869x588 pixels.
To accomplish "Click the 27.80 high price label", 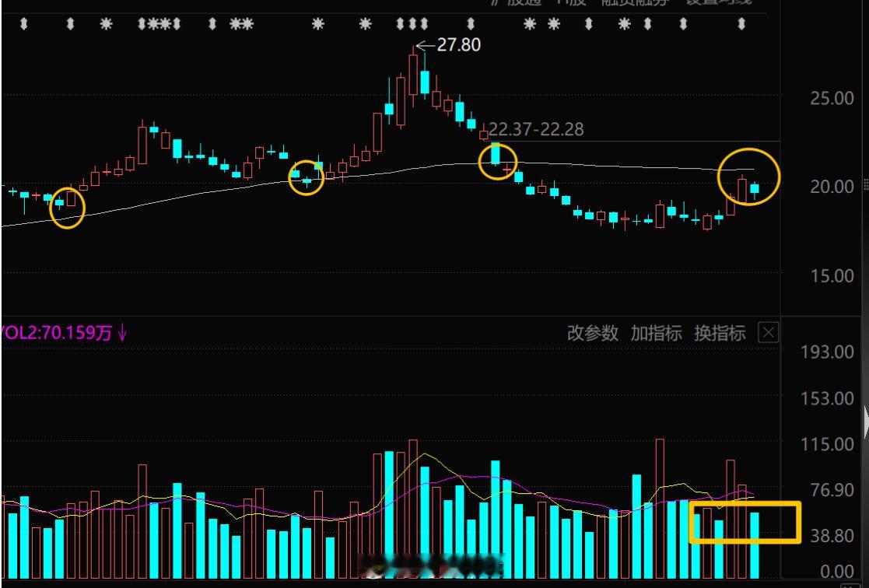I will point(459,45).
